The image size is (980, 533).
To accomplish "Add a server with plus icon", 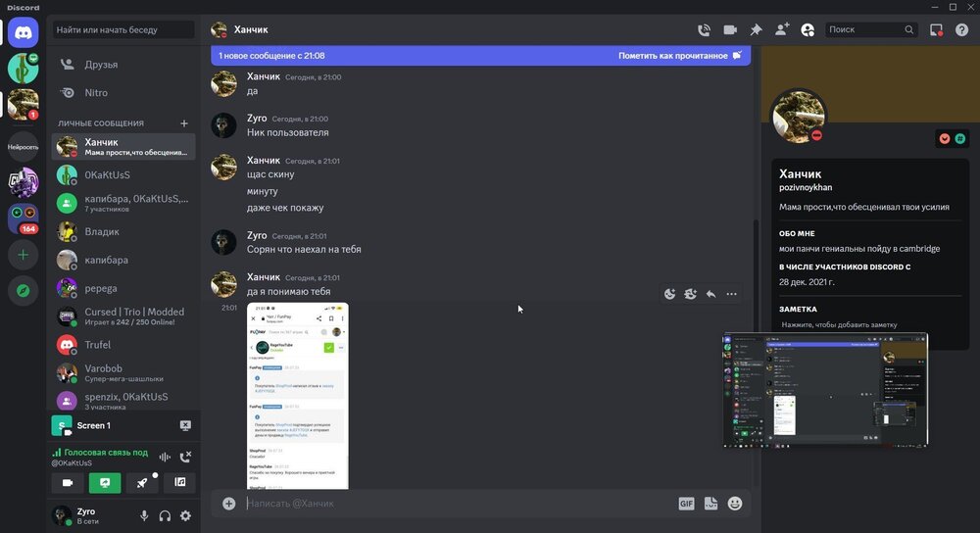I will pos(24,255).
